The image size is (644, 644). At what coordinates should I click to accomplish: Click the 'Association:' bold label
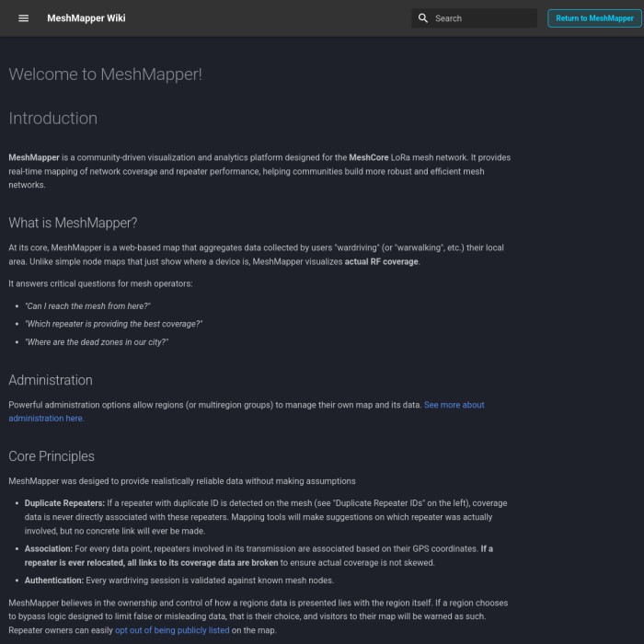coord(48,548)
